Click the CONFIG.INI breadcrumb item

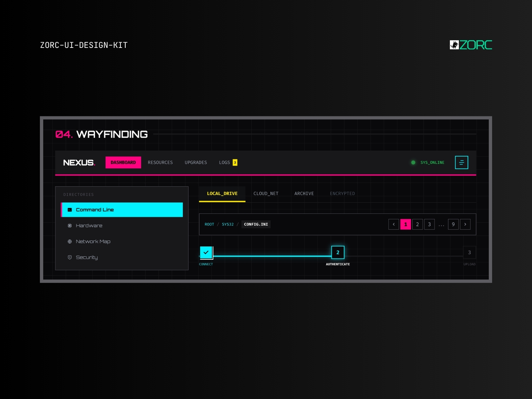(256, 224)
